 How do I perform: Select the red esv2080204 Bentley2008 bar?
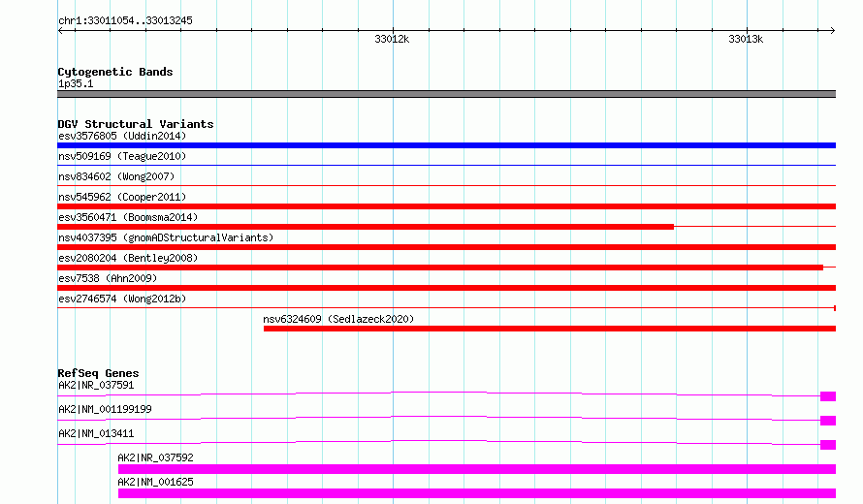coord(440,268)
